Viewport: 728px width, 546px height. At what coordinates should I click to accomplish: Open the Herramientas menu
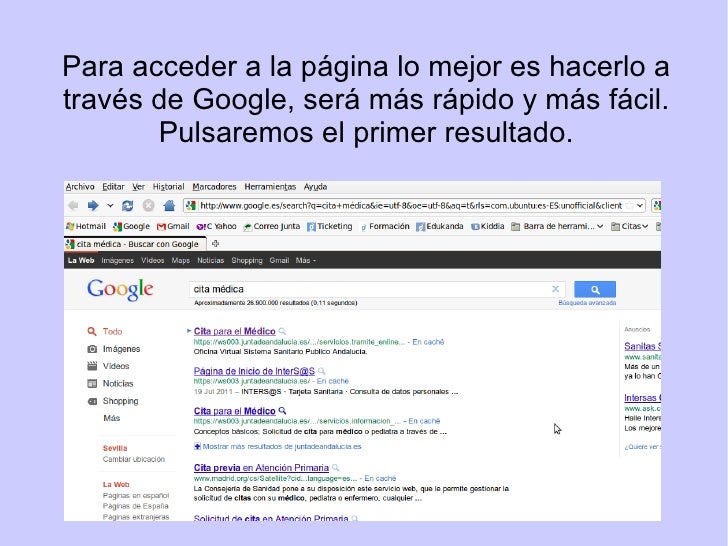270,187
